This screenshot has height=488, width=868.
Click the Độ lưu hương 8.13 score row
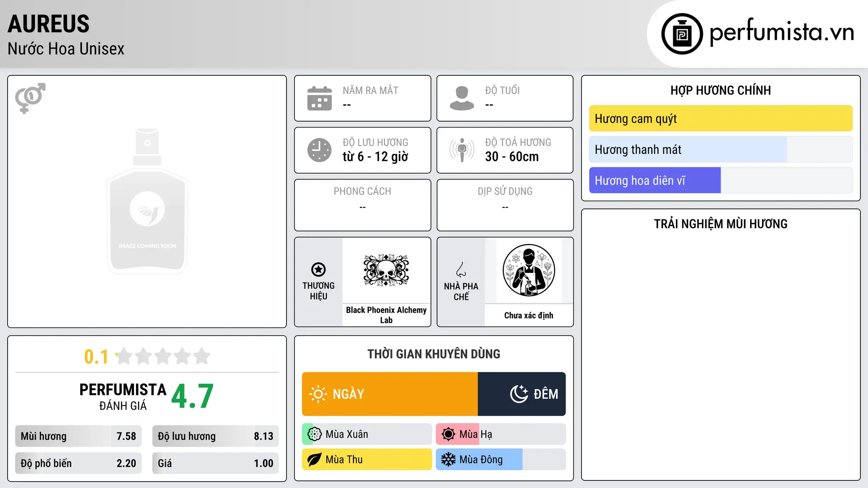[215, 436]
